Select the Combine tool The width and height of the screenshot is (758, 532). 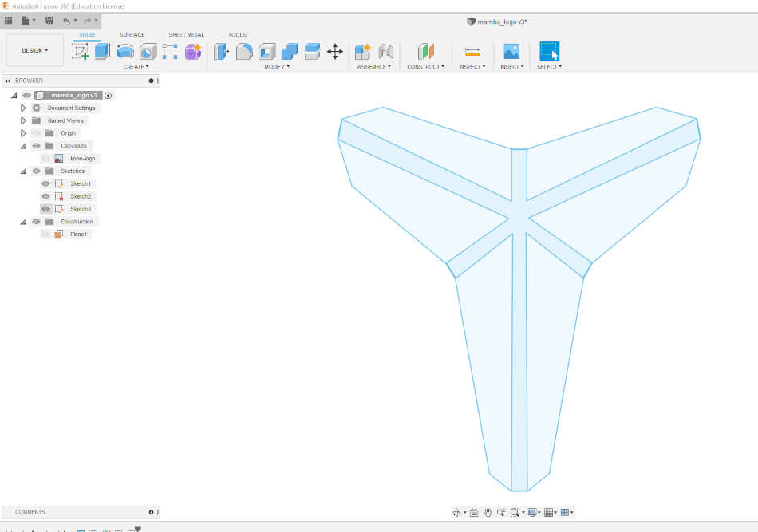pos(290,52)
